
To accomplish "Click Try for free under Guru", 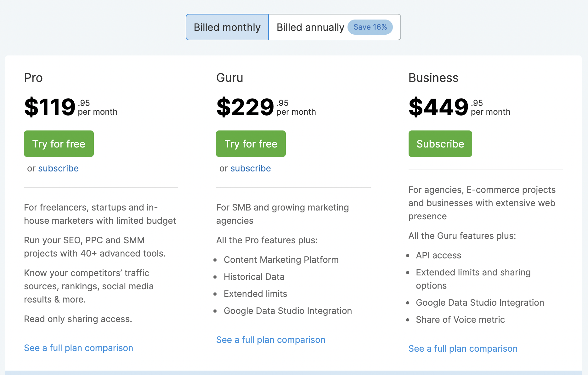I will pyautogui.click(x=251, y=144).
